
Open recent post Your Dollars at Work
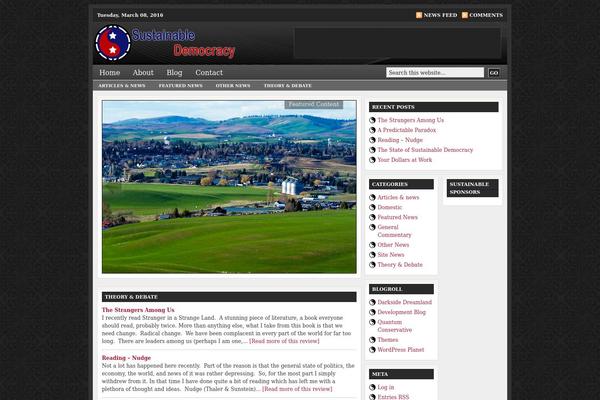click(404, 160)
